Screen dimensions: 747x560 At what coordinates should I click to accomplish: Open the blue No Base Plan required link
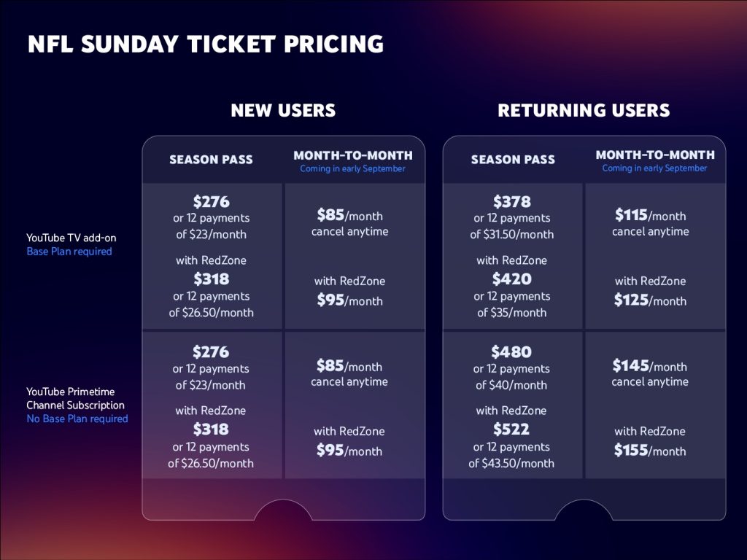coord(77,419)
